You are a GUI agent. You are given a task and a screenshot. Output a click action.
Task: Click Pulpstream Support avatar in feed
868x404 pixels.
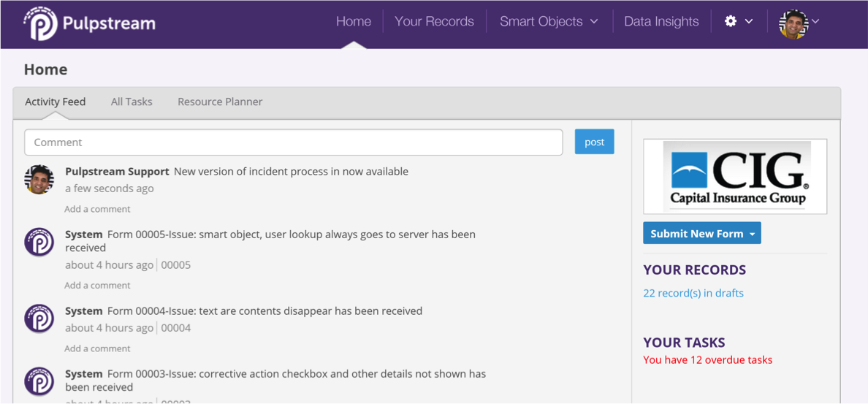39,180
